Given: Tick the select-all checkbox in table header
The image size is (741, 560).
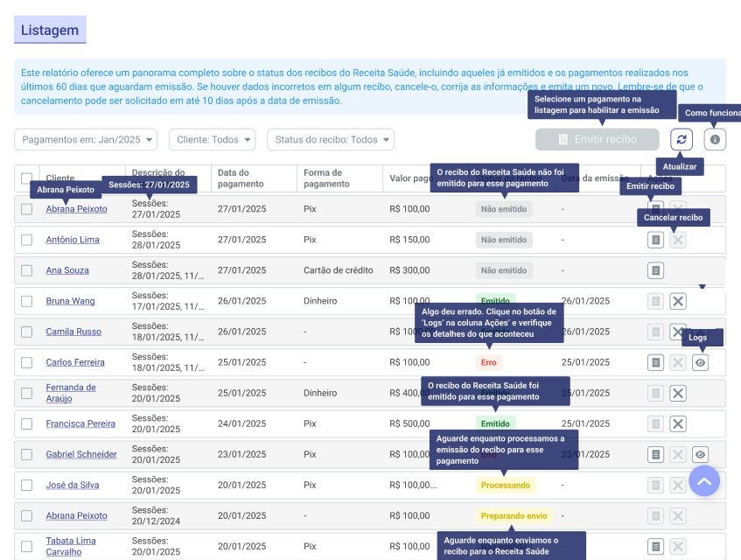Looking at the screenshot, I should [x=26, y=178].
